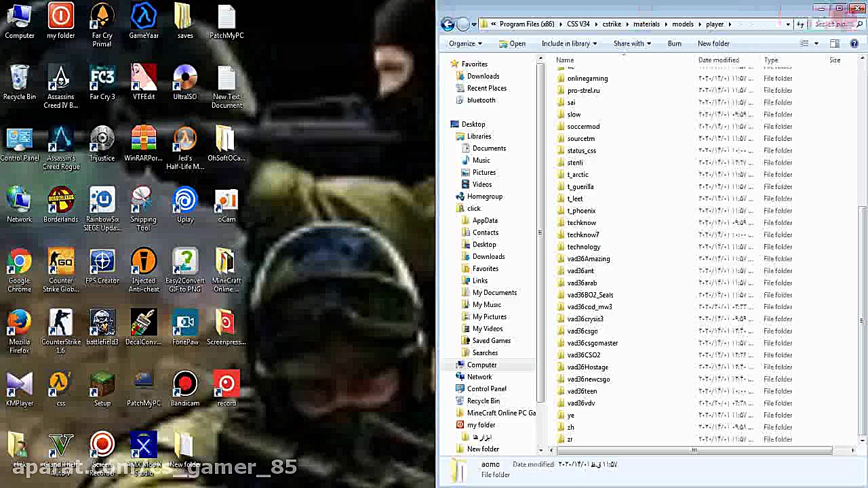This screenshot has height=488, width=868.
Task: Refresh the folder via the address bar refresh icon
Action: [x=801, y=24]
